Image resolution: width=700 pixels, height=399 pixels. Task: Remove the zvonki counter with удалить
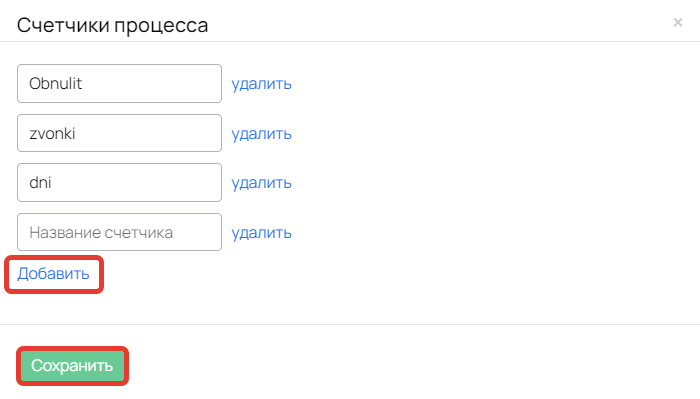261,133
